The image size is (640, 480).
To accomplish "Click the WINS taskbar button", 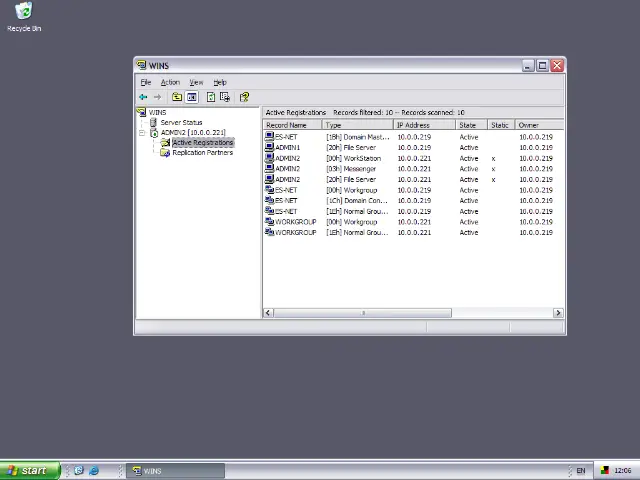I will 175,471.
